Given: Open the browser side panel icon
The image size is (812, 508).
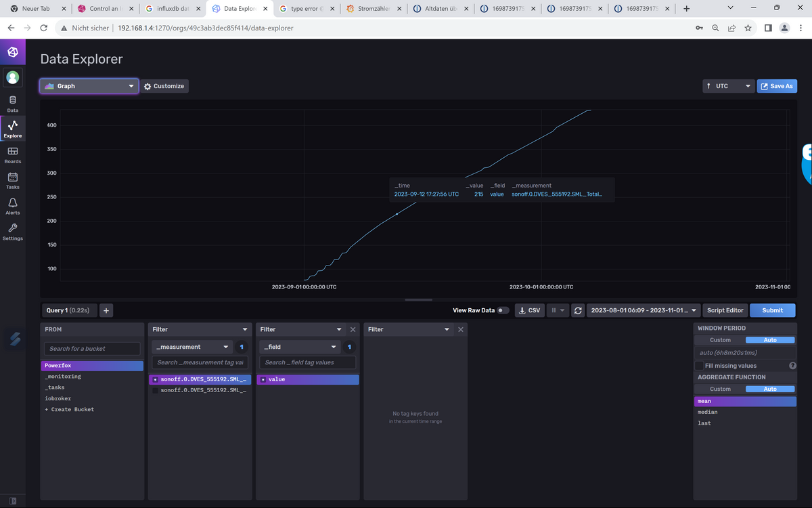Looking at the screenshot, I should pyautogui.click(x=768, y=28).
